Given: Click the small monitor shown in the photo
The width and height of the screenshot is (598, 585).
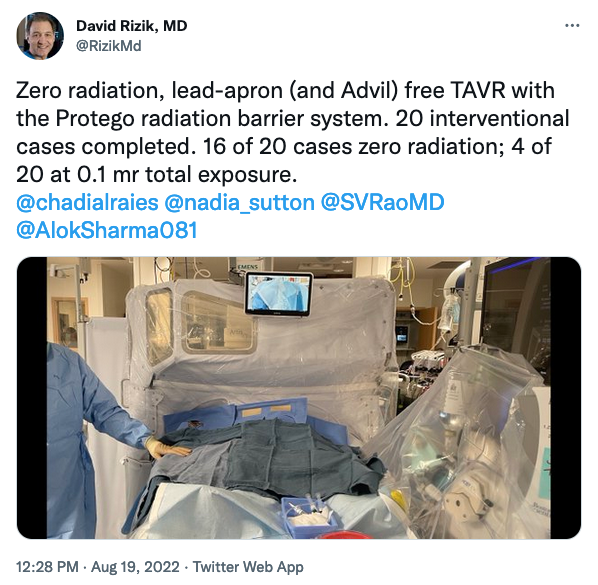Looking at the screenshot, I should 279,294.
